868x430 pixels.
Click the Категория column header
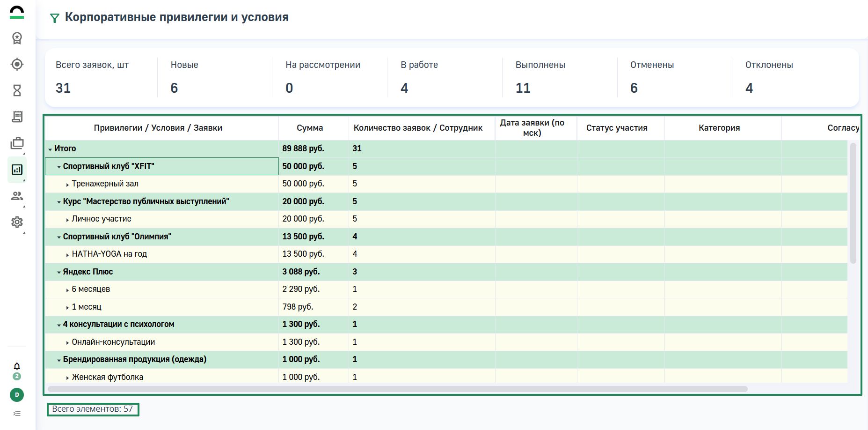tap(719, 128)
